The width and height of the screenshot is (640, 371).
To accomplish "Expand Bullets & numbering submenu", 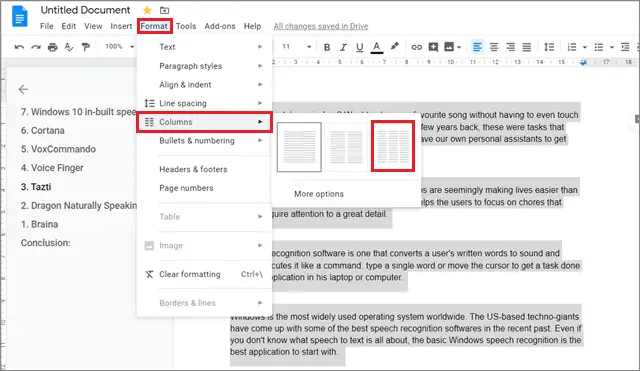I will click(x=204, y=140).
